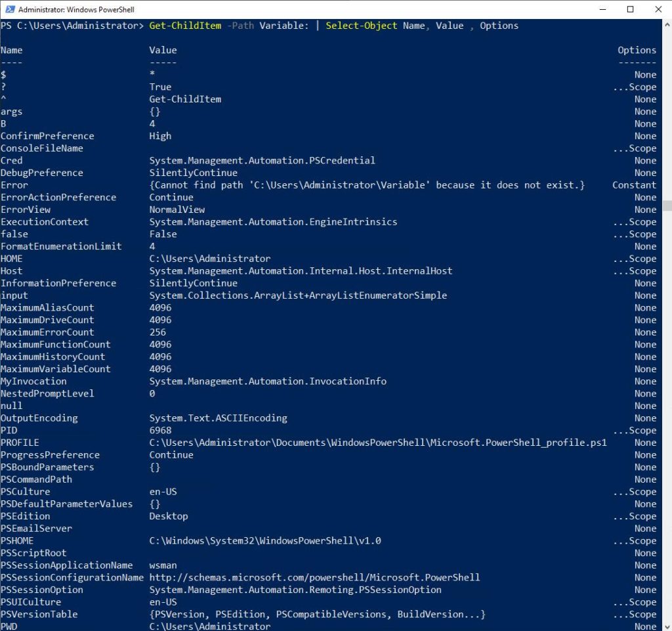Select the MaximumDriveCount variable name
The image size is (672, 631).
tap(47, 320)
